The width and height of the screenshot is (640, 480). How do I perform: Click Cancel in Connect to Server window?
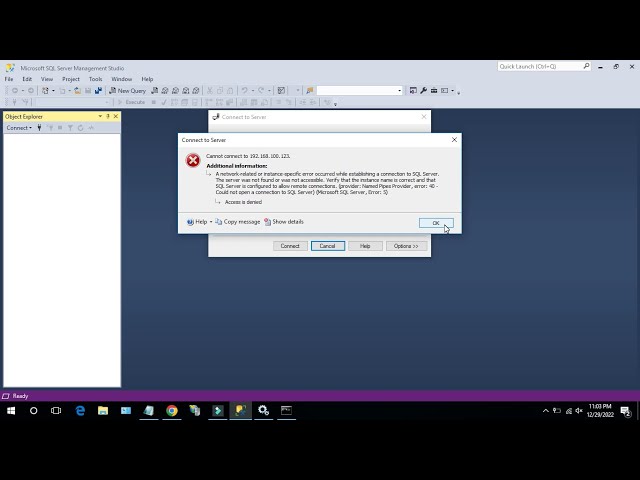pos(327,246)
